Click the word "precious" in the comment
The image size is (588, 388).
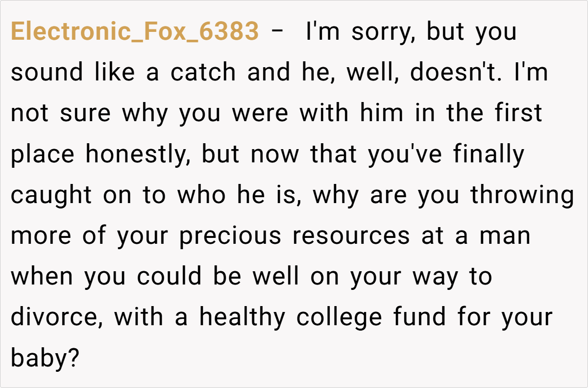[x=230, y=236]
